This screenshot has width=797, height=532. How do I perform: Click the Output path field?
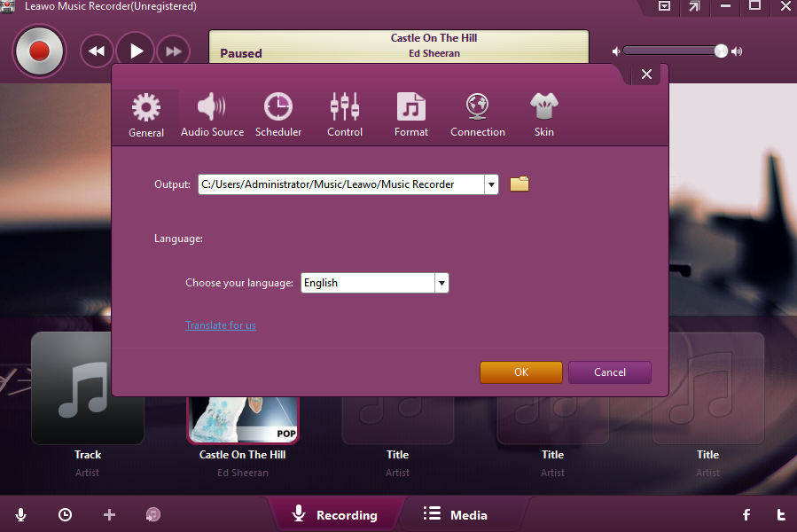pyautogui.click(x=341, y=184)
